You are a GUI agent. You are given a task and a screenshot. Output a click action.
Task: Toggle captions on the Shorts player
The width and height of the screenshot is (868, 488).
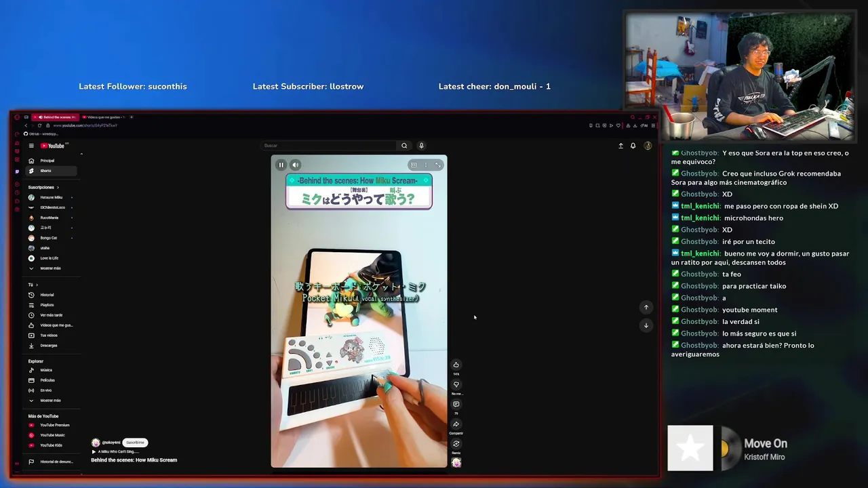414,165
